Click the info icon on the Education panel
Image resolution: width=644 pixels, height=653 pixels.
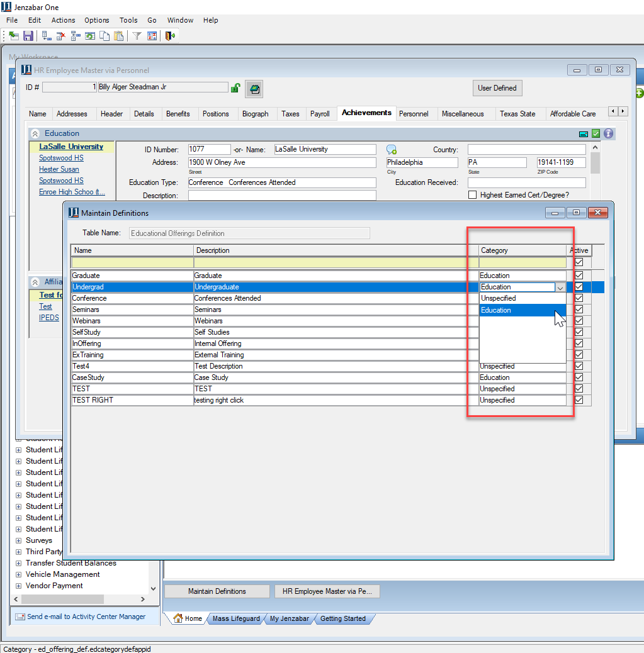coord(608,133)
